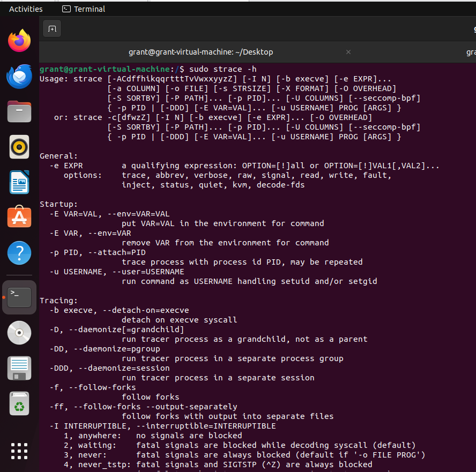Switch to the ~/Desktop terminal tab

point(200,52)
